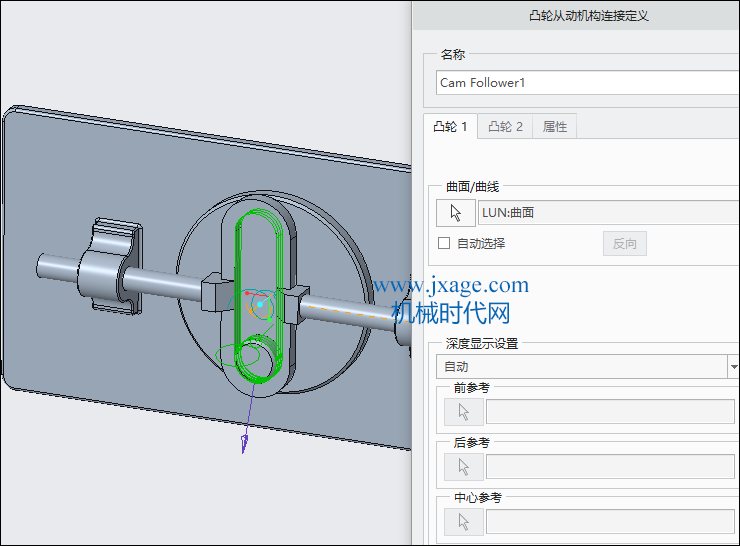This screenshot has height=546, width=740.
Task: Click the 中心参考 reference field
Action: click(x=610, y=521)
